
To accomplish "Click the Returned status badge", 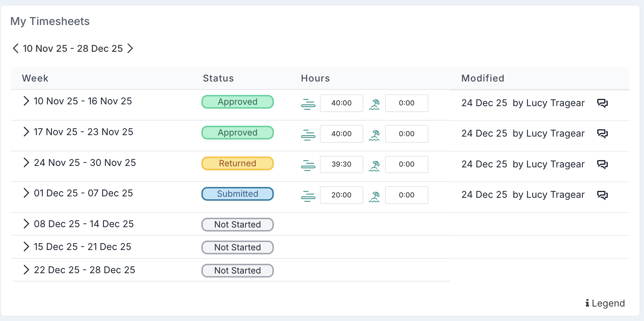I will coord(237,163).
